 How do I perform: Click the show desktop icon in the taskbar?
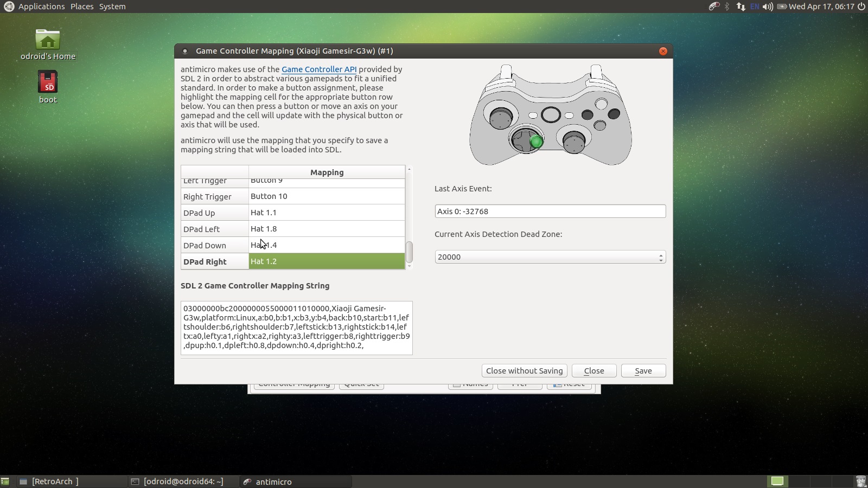(x=5, y=481)
